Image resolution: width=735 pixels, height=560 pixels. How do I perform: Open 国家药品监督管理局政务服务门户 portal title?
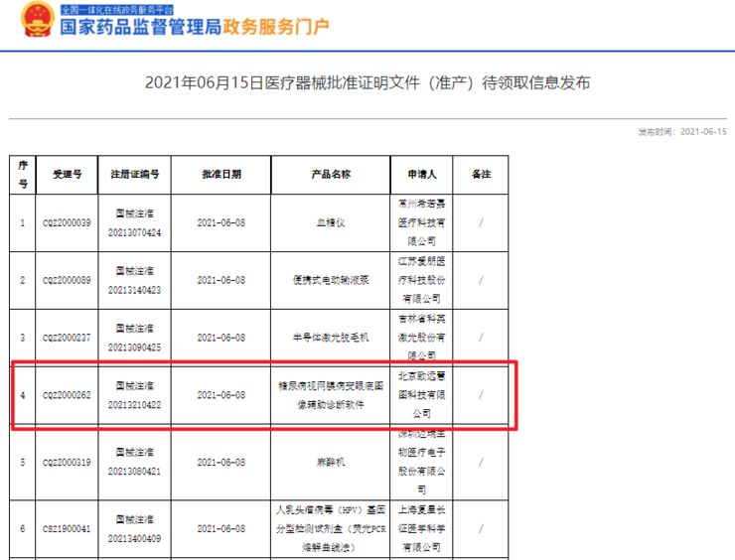click(195, 27)
